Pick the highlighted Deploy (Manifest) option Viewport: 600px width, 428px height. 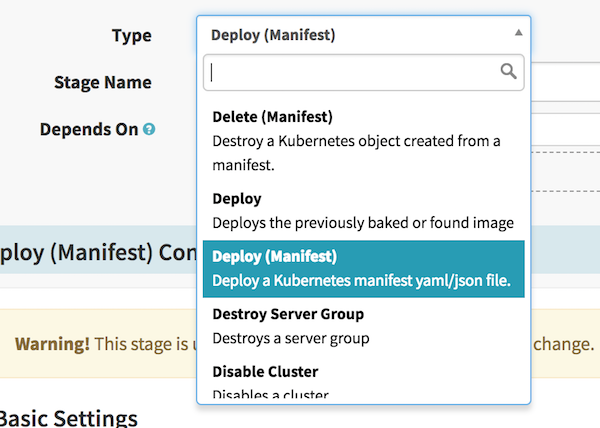[363, 268]
